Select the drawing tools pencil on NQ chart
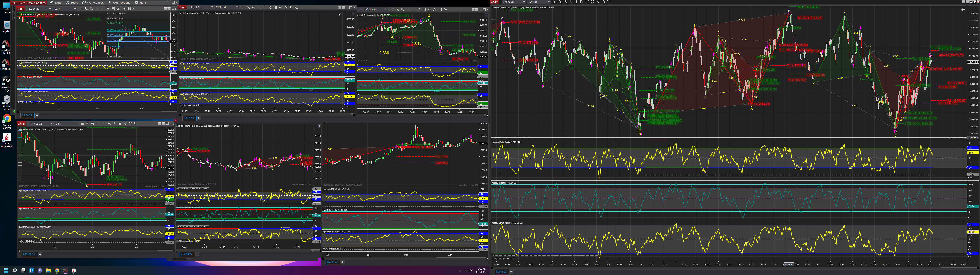Viewport: 980px width, 275px height. 560,2
